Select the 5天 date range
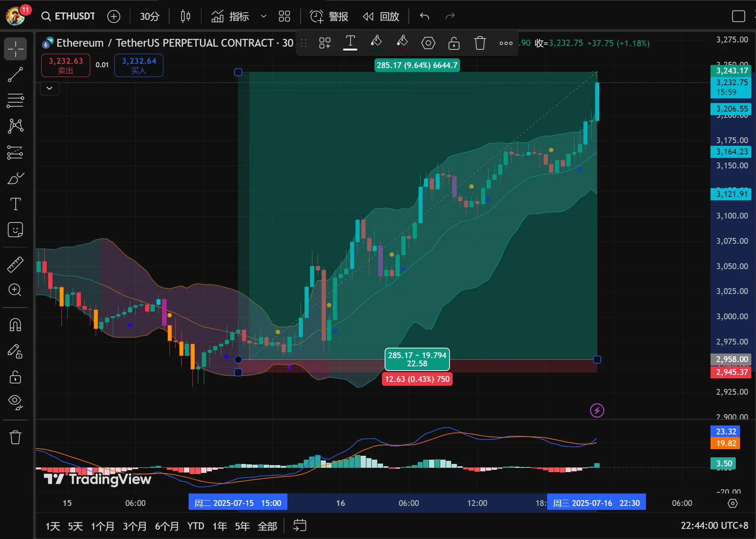This screenshot has width=756, height=539. click(75, 526)
